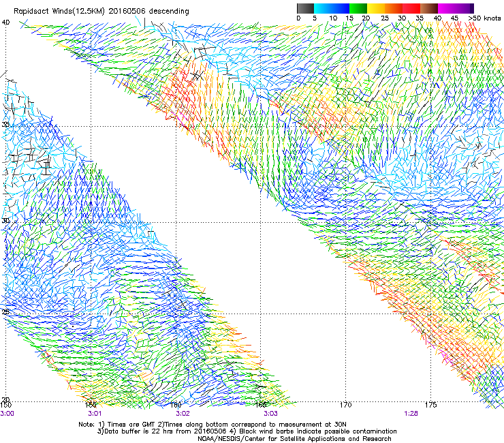
Task: Click the latitude label 40
Action: pos(6,22)
